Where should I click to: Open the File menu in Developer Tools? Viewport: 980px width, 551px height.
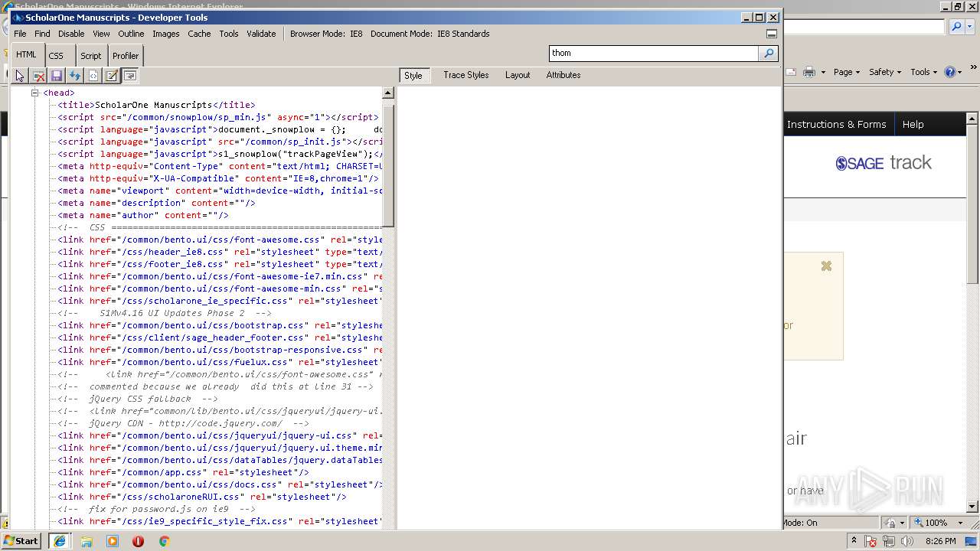pyautogui.click(x=20, y=34)
